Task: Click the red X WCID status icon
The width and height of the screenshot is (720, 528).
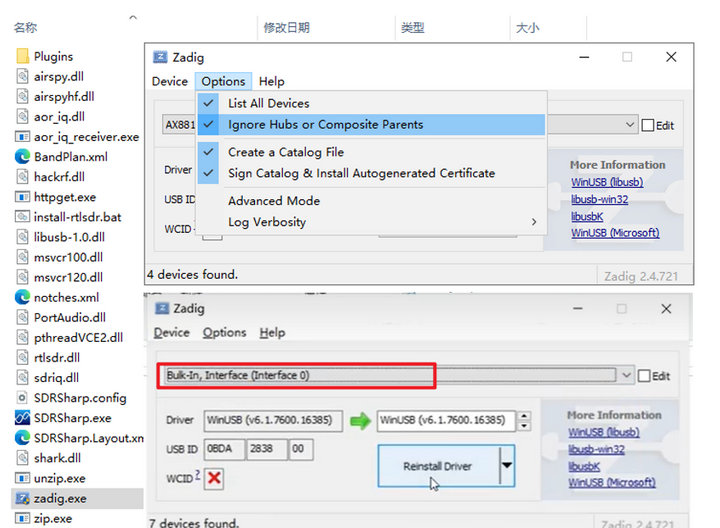Action: (x=214, y=478)
